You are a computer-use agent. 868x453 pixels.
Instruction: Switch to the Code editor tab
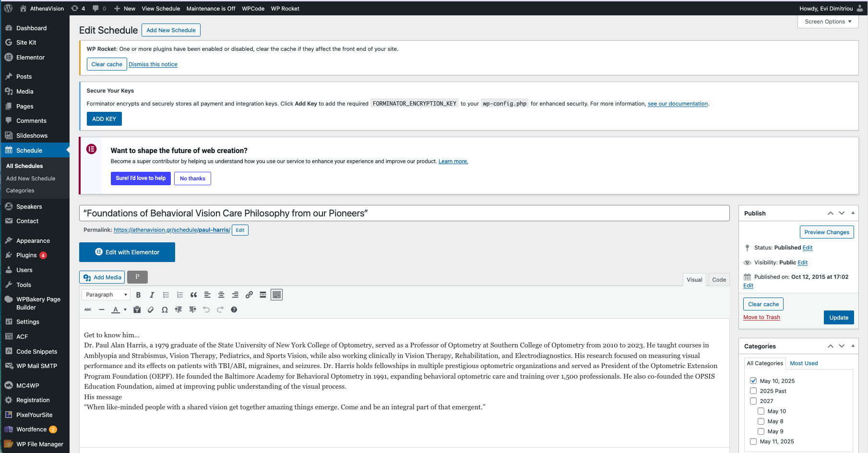719,280
